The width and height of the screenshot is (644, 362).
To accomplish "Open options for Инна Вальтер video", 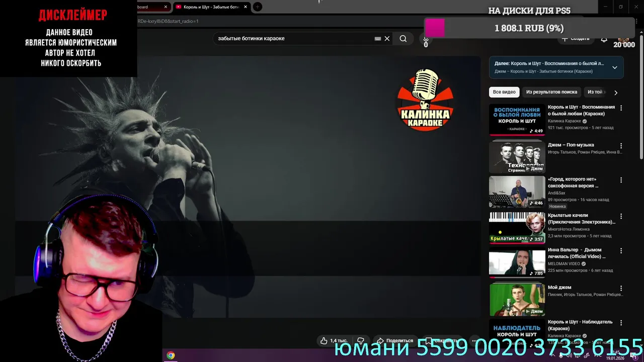I will 621,250.
